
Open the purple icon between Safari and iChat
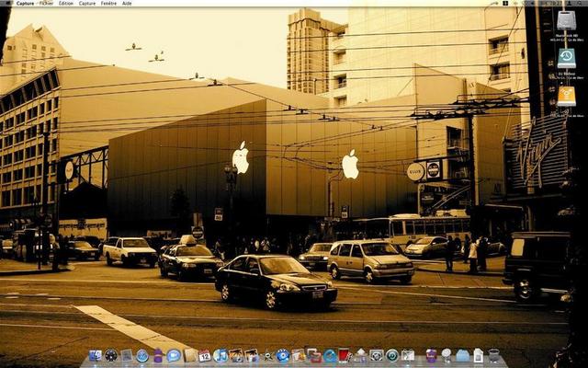pyautogui.click(x=158, y=355)
